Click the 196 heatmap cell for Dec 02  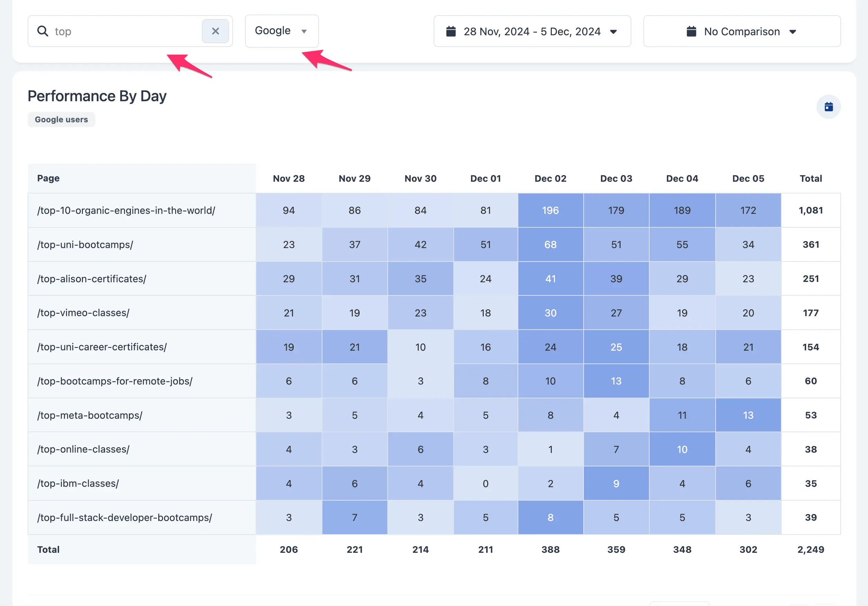point(550,210)
